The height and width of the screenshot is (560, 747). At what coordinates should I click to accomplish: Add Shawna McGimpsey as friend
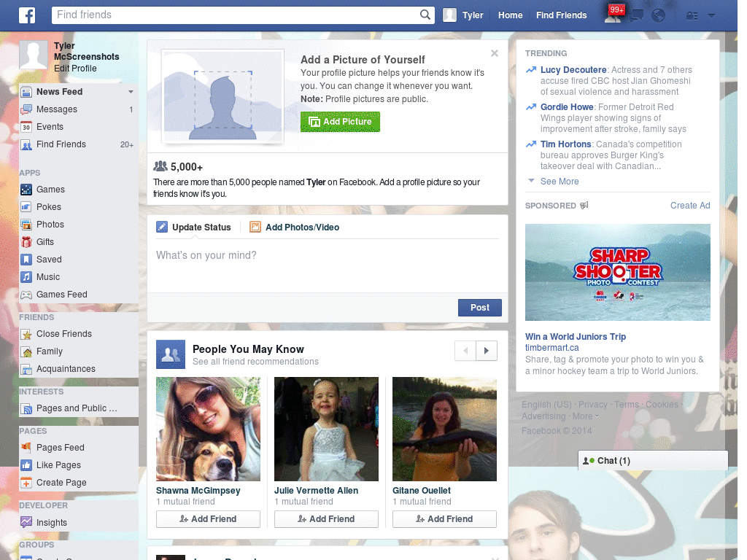click(208, 519)
